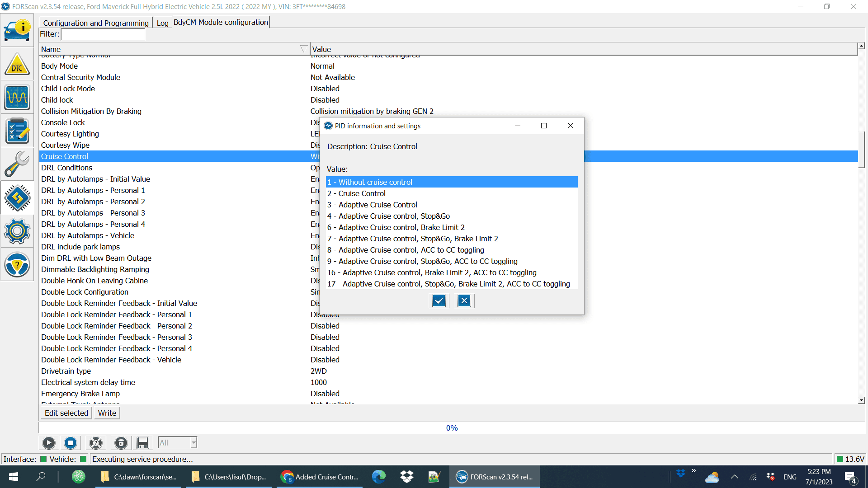Open the ENG language indicator
The width and height of the screenshot is (868, 488).
pos(790,477)
